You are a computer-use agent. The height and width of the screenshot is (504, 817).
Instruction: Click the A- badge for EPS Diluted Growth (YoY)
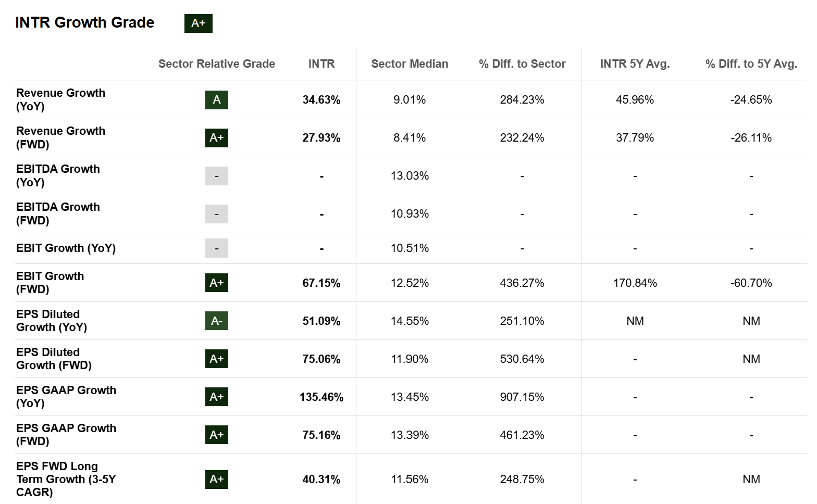coord(216,321)
